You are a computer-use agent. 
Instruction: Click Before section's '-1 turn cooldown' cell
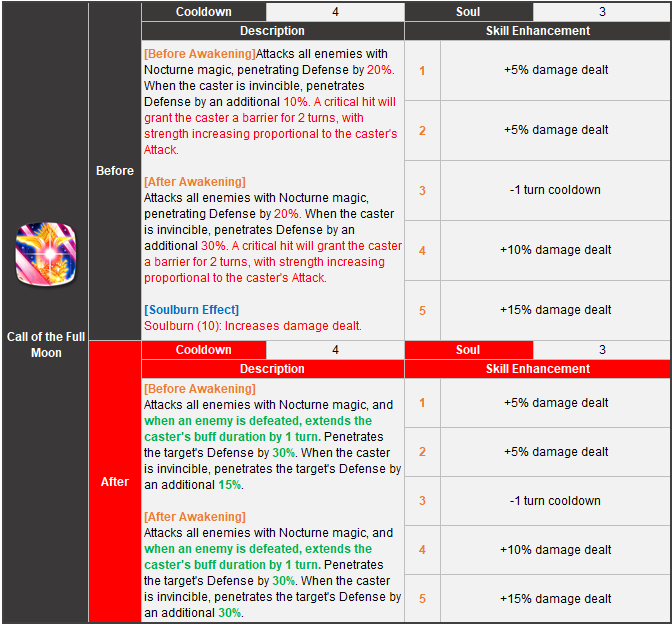click(x=556, y=190)
